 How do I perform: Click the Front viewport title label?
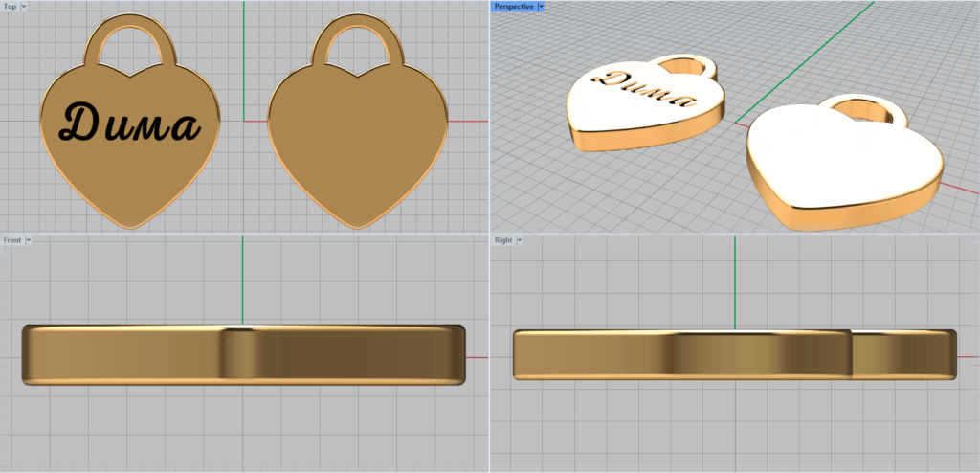click(x=12, y=239)
